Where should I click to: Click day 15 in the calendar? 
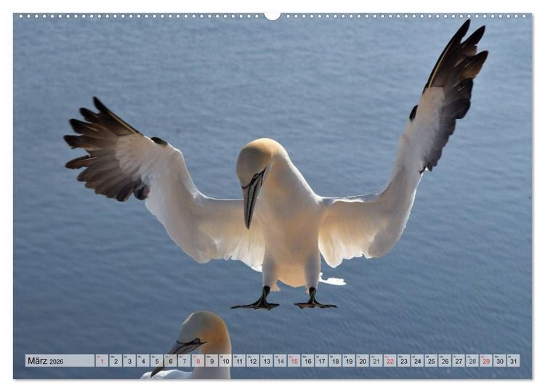(294, 361)
